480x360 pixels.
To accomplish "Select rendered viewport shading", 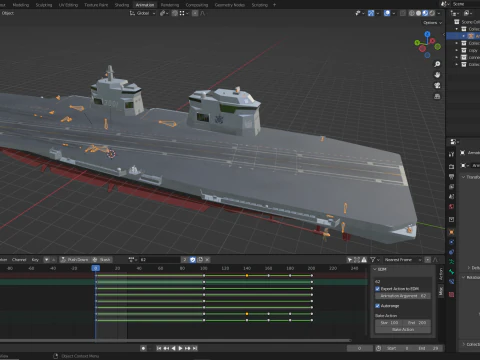I will [432, 13].
